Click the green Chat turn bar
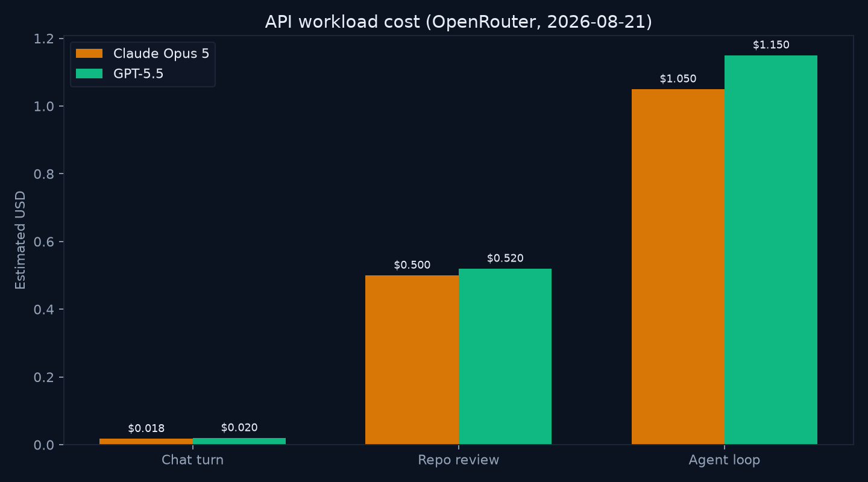Screen dimensions: 868x482 point(239,441)
